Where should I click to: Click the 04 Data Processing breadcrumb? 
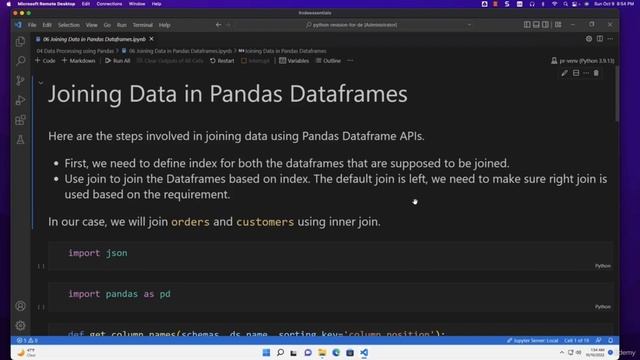[x=75, y=51]
